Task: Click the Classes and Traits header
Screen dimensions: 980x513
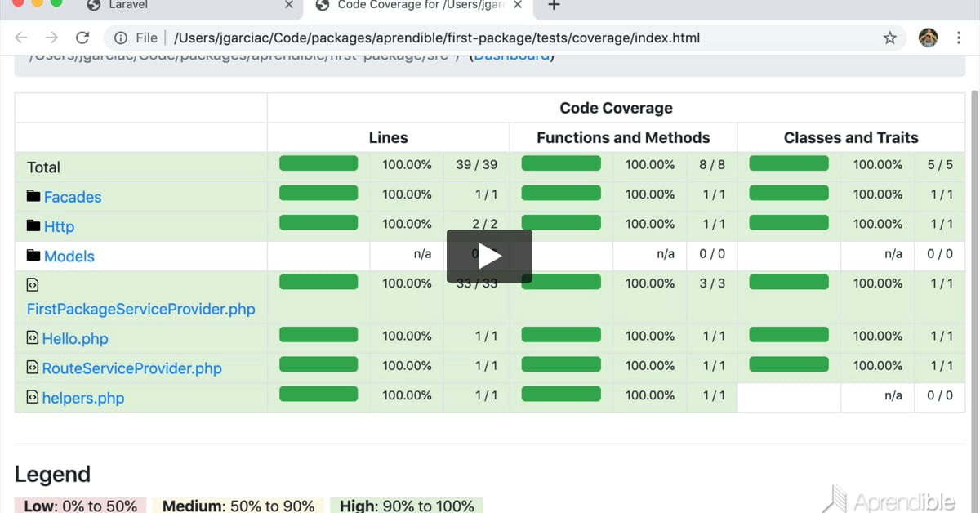Action: click(x=851, y=138)
